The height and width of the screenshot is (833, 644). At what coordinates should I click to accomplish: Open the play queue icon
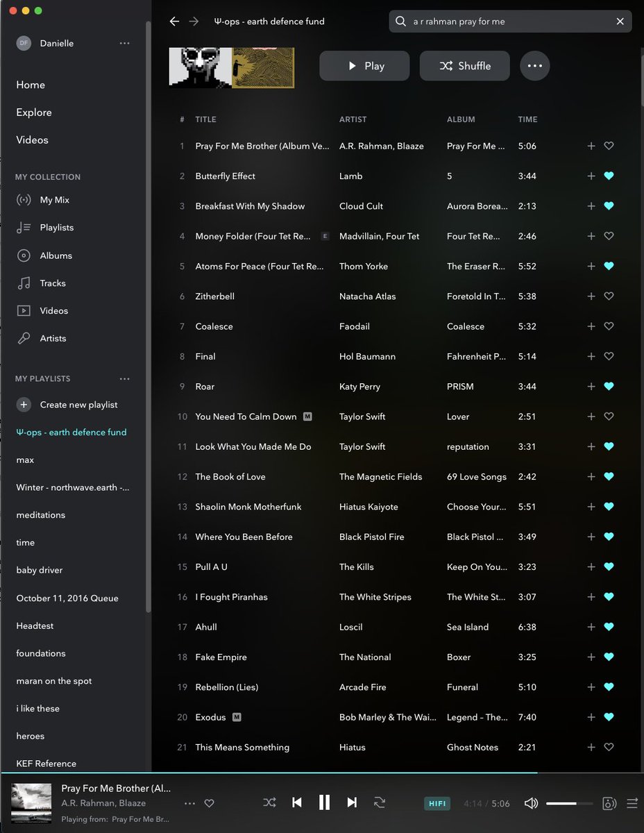(632, 803)
